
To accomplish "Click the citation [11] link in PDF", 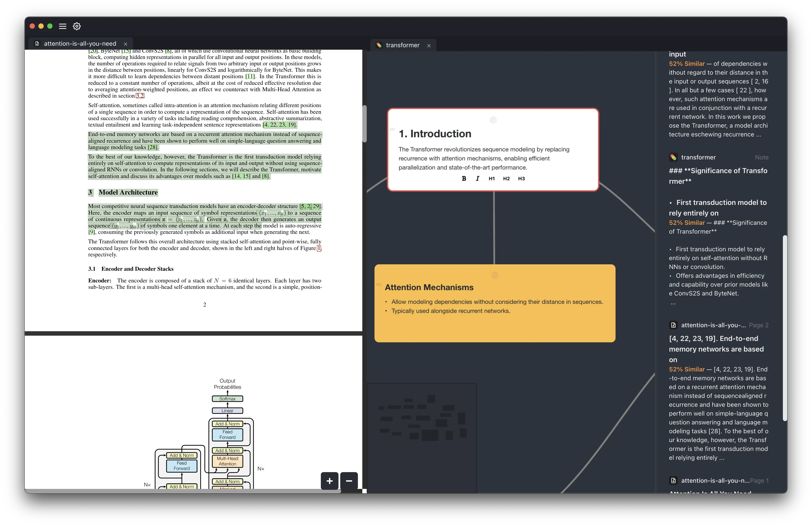I will 250,76.
